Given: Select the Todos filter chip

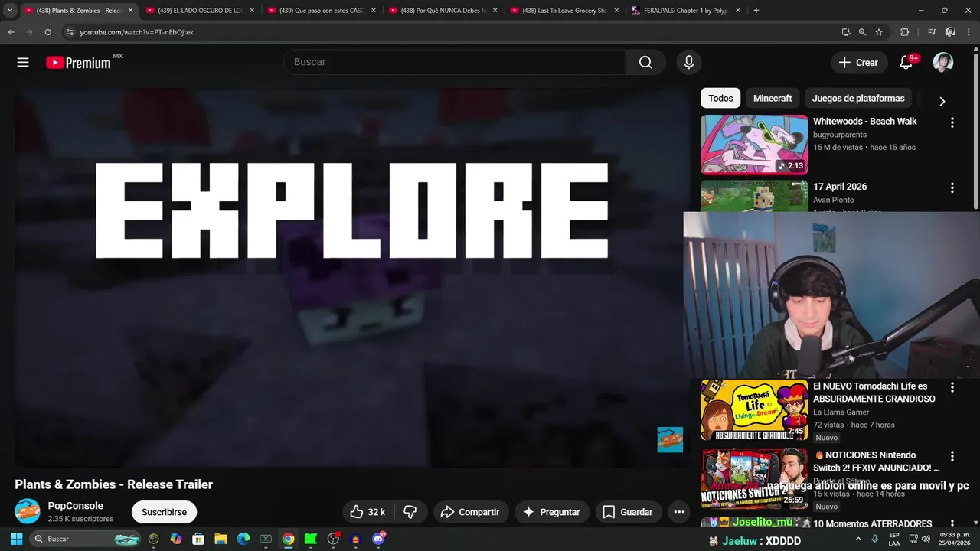Looking at the screenshot, I should [720, 98].
